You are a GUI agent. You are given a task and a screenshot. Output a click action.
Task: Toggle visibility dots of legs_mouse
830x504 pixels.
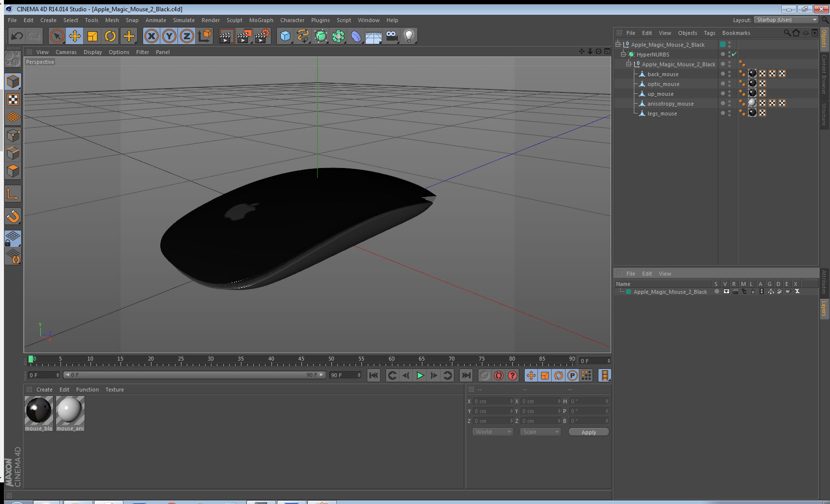click(729, 113)
